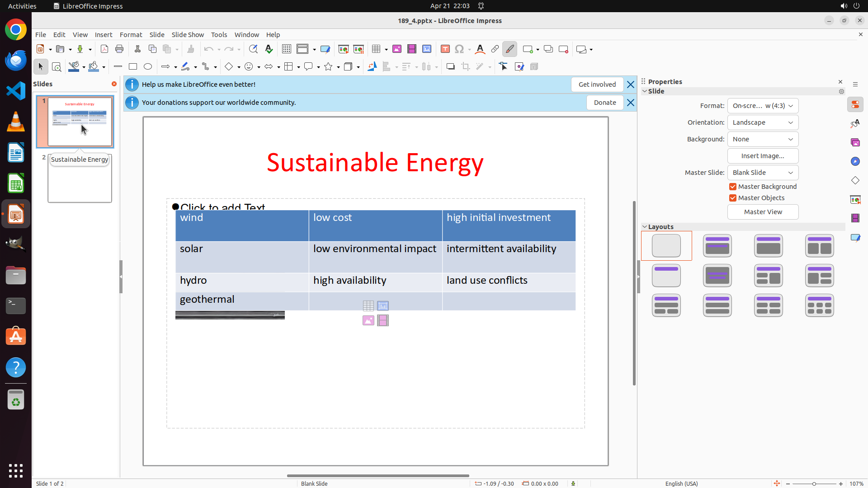Click the Export as PDF icon
Screen dimensions: 868x488
pos(104,49)
